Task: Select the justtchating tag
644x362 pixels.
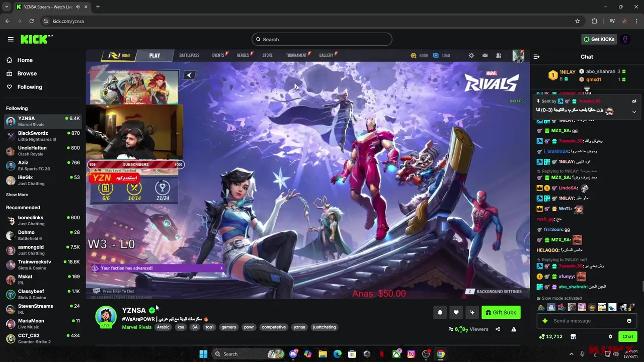Action: pyautogui.click(x=325, y=327)
